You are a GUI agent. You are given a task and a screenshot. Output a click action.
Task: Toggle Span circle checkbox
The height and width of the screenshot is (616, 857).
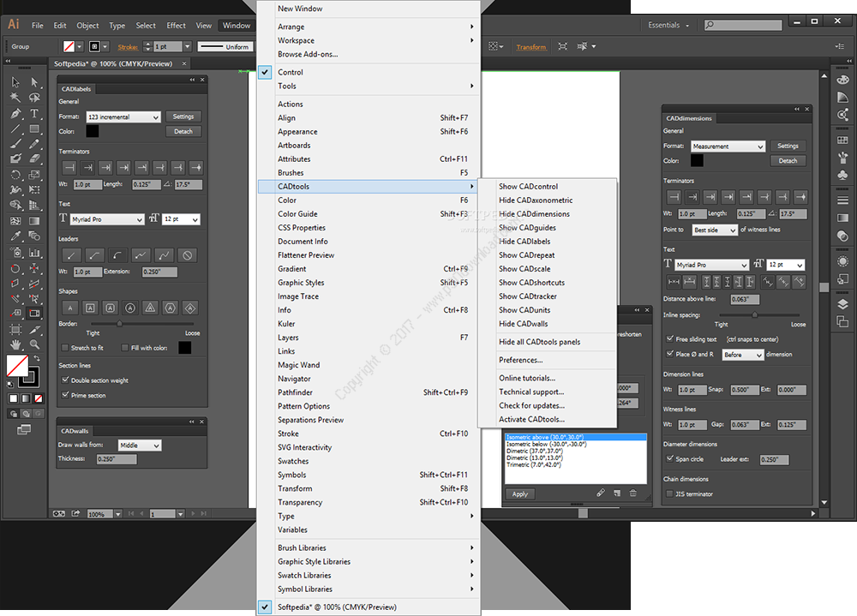[669, 458]
